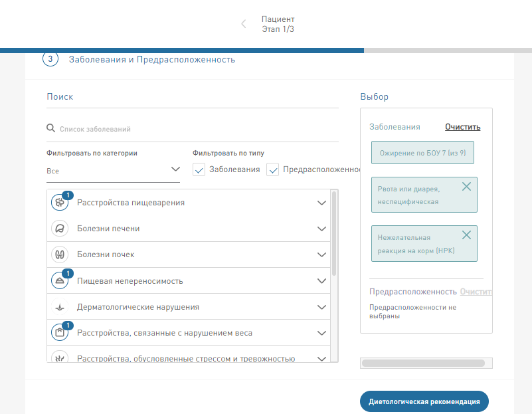Screen dimensions: 532x414
Task: Click Диетологическая рекомендация button
Action: tap(424, 401)
